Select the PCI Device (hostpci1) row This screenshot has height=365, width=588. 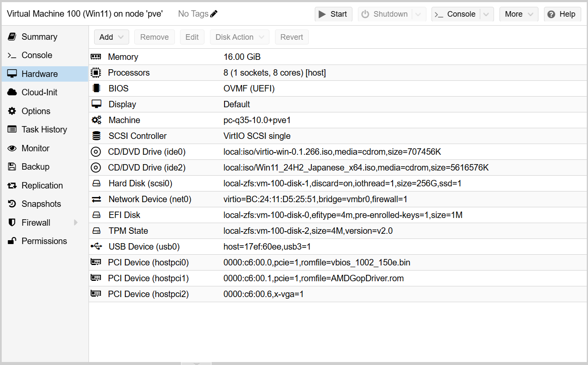(337, 278)
